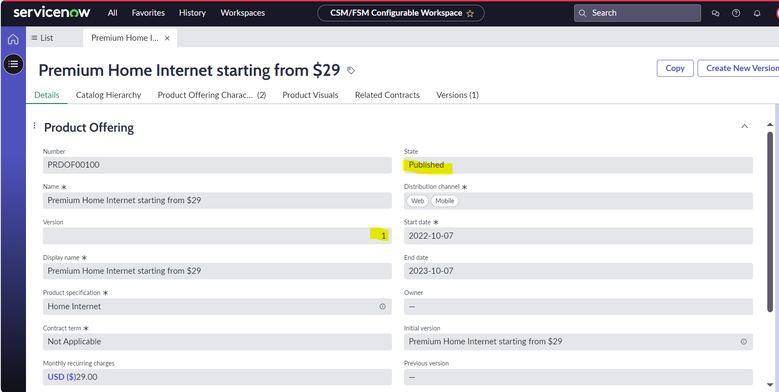Click the Version field showing 1
This screenshot has width=779, height=392.
tap(217, 236)
